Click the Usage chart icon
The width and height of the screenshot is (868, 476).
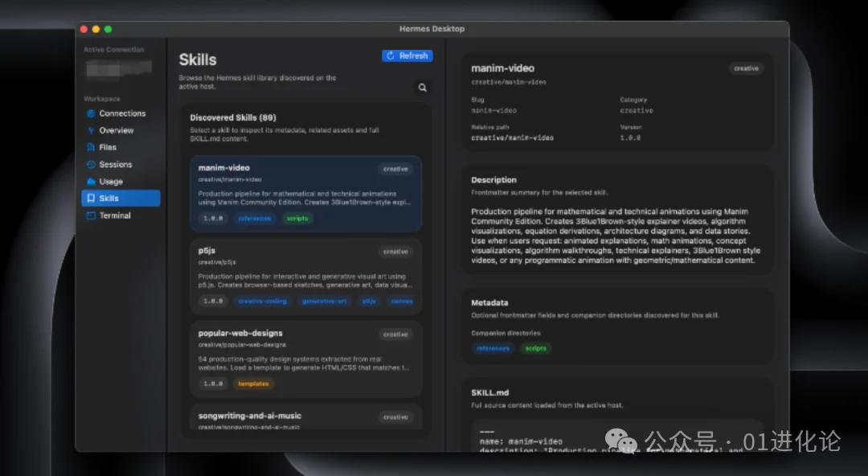[x=91, y=182]
